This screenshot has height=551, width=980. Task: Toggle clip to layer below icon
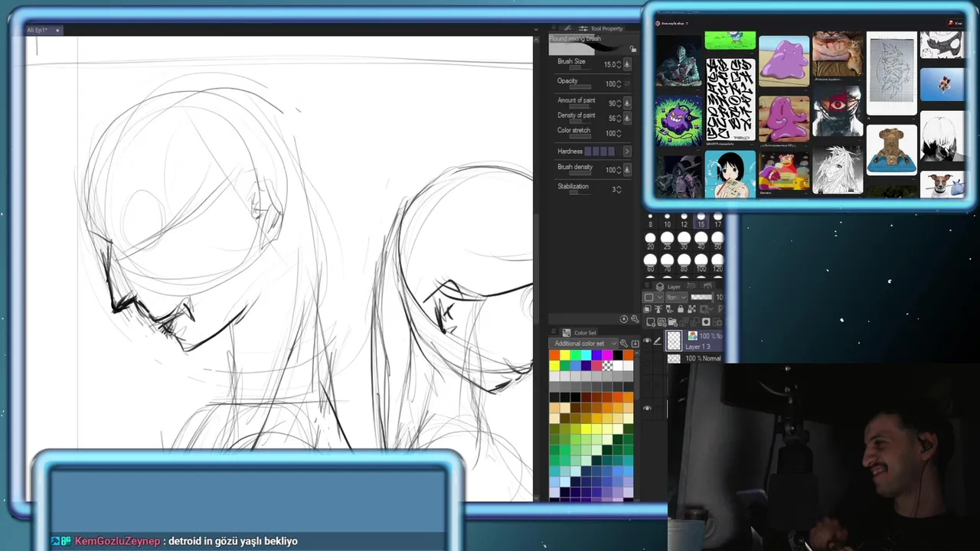click(x=648, y=309)
